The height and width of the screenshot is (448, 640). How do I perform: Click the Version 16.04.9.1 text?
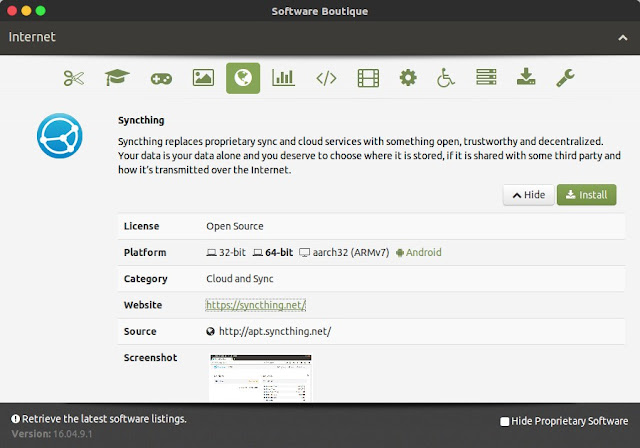coord(52,434)
